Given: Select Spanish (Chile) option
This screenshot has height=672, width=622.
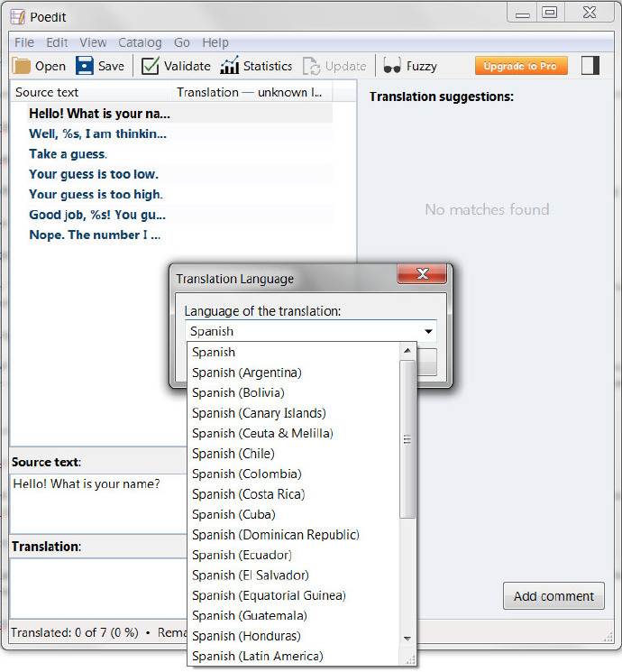Looking at the screenshot, I should 294,454.
